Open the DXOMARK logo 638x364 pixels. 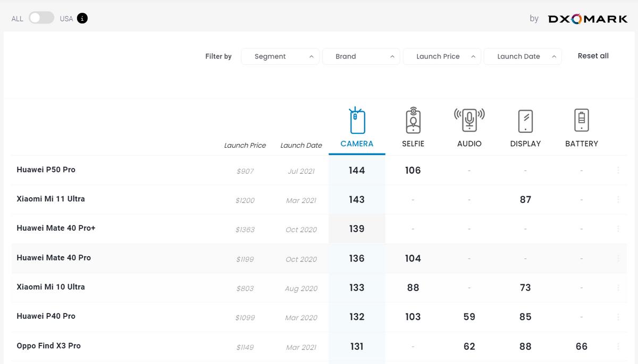(587, 19)
